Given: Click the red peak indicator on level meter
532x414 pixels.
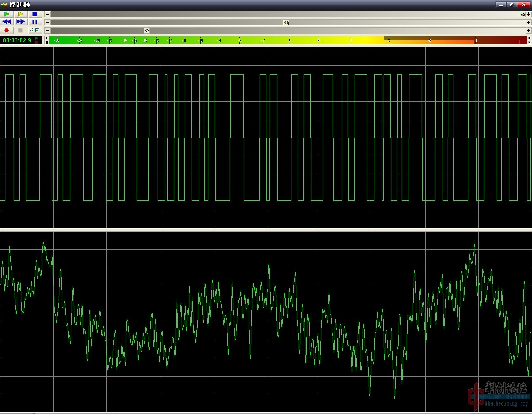Looking at the screenshot, I should [519, 42].
